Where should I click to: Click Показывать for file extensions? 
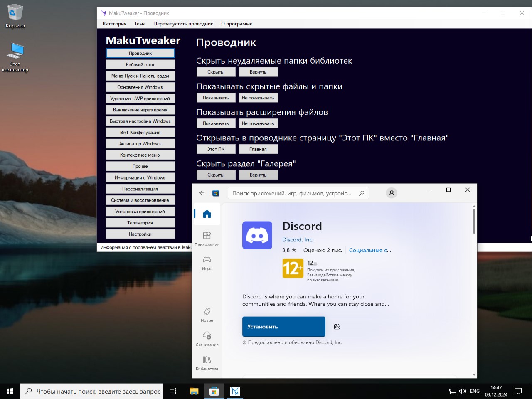(x=216, y=123)
